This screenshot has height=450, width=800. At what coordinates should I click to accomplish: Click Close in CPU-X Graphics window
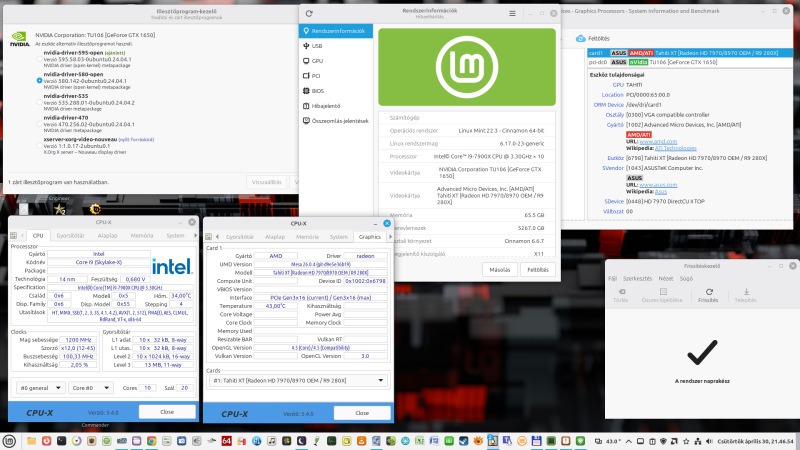point(362,413)
